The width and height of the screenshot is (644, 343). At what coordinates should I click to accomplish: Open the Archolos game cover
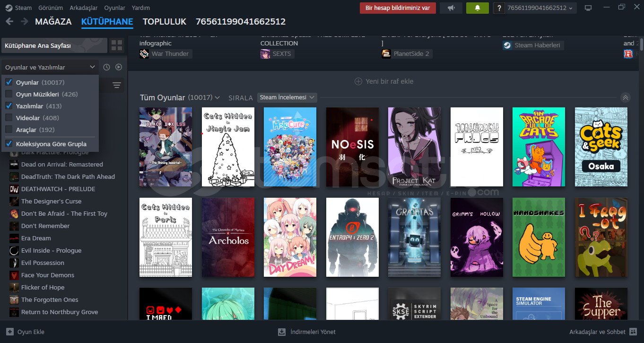click(x=228, y=237)
